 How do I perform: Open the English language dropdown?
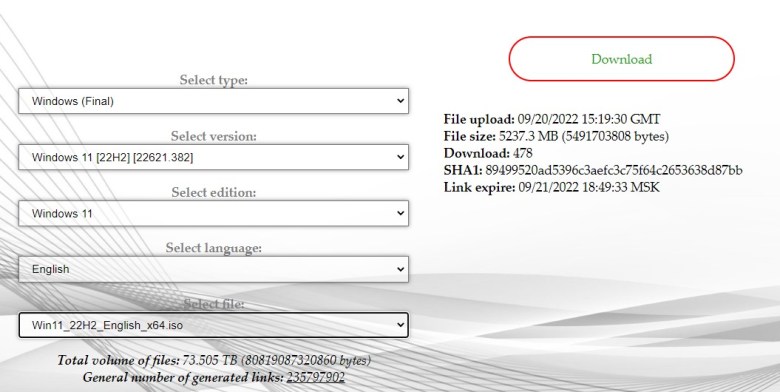click(x=213, y=269)
